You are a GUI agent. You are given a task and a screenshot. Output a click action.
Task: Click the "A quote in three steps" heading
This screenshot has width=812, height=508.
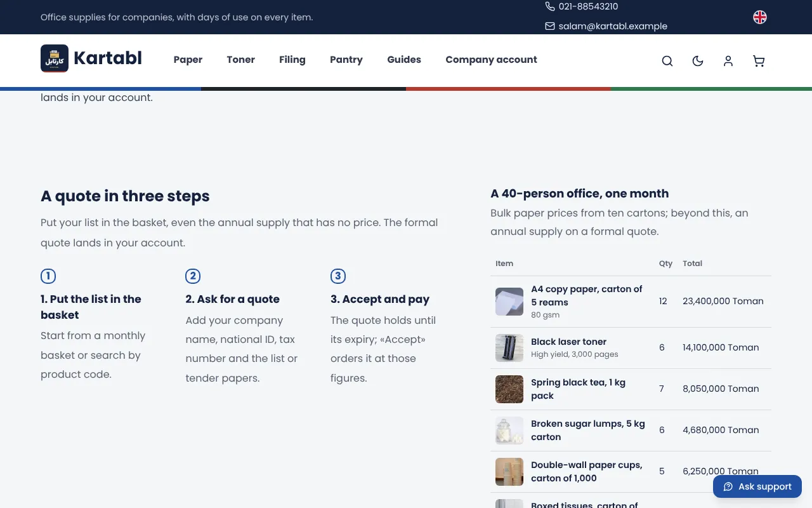125,196
